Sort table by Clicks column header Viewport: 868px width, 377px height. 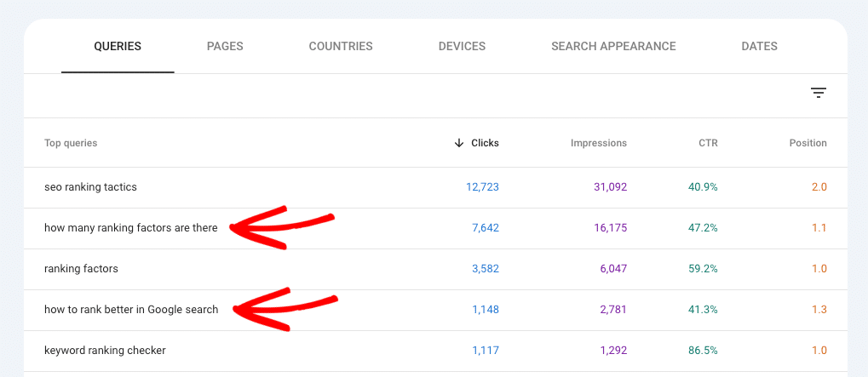coord(485,143)
